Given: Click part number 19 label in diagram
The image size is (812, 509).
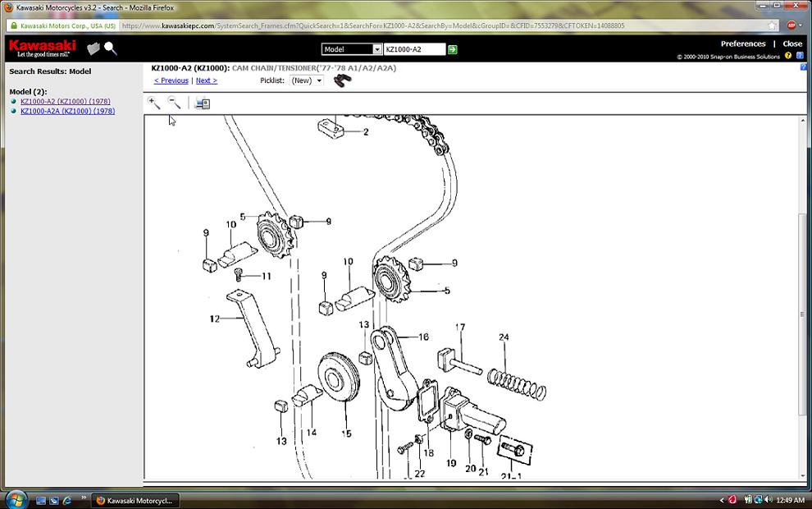Looking at the screenshot, I should pyautogui.click(x=452, y=463).
